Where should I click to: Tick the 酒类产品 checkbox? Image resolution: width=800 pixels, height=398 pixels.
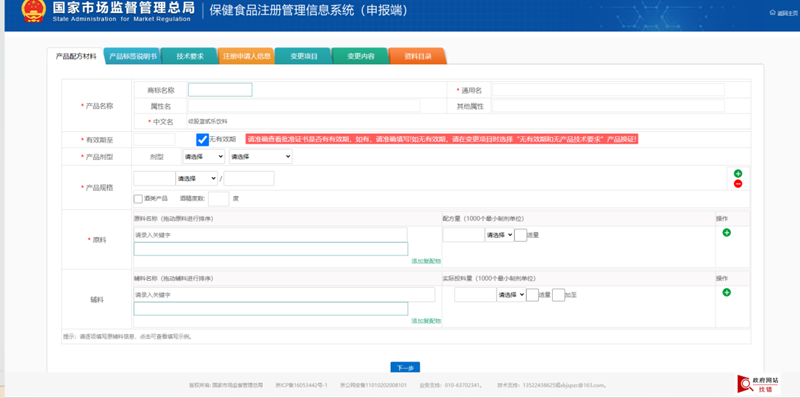pyautogui.click(x=138, y=198)
